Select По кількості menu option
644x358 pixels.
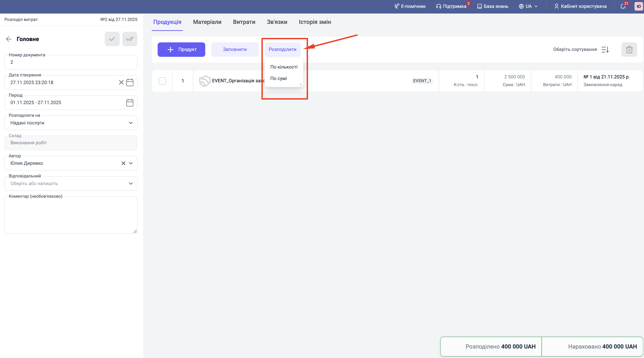(284, 67)
